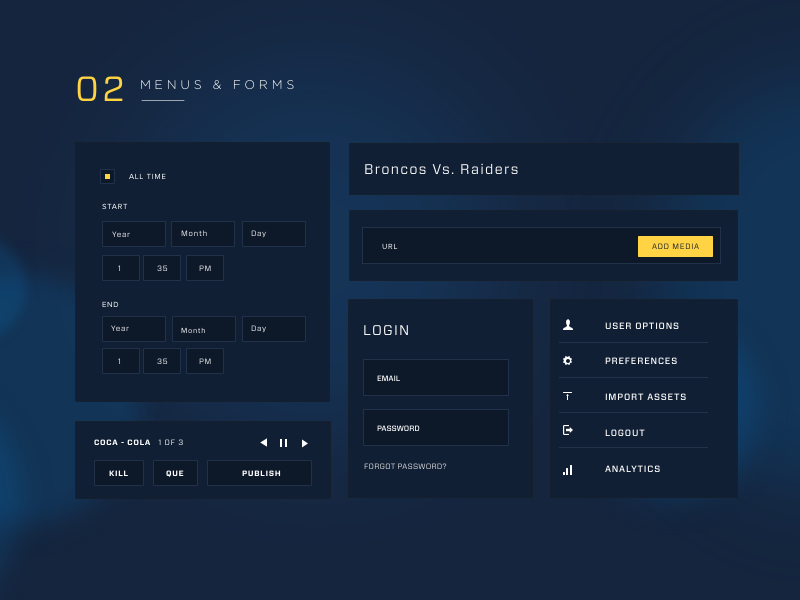
Task: Click the Preferences gear icon
Action: click(x=567, y=361)
